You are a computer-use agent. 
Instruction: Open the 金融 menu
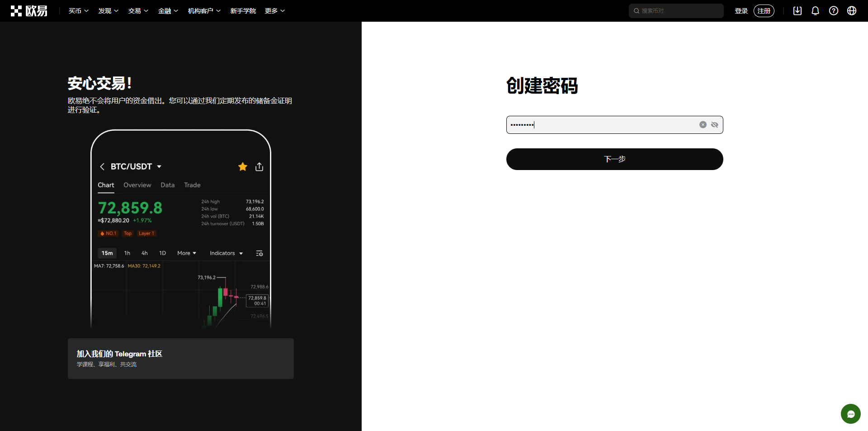[x=168, y=11]
